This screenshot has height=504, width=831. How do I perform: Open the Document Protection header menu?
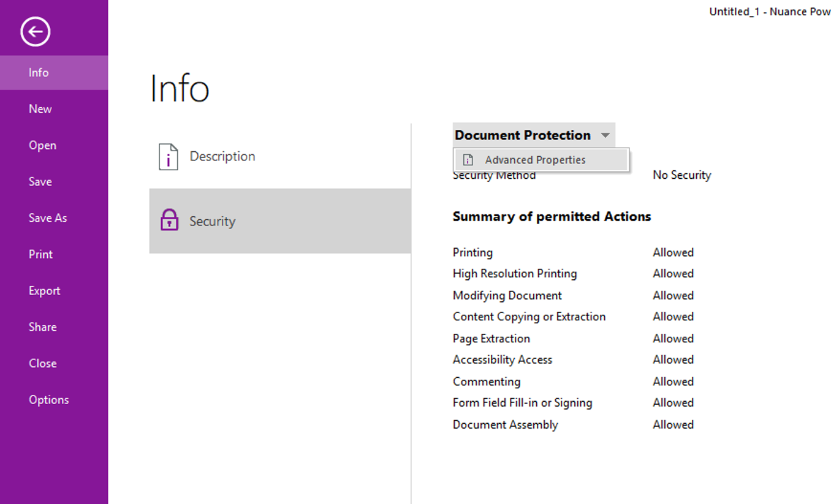(x=523, y=135)
